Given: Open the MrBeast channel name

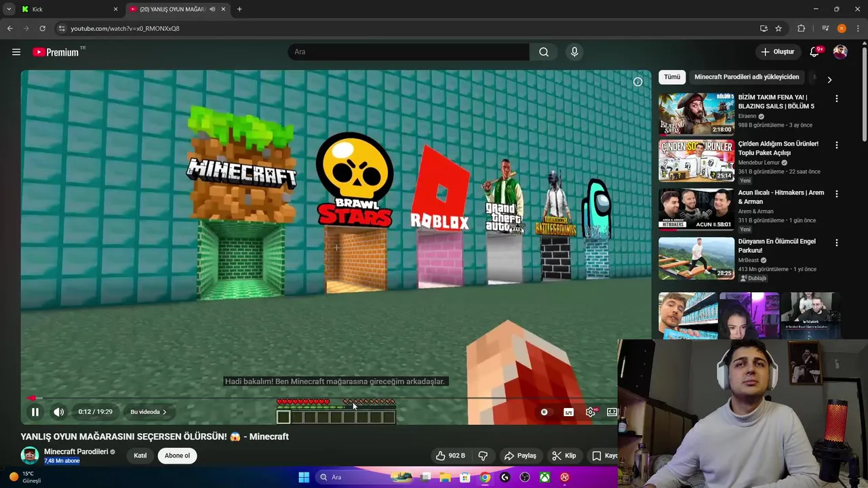Looking at the screenshot, I should (748, 260).
